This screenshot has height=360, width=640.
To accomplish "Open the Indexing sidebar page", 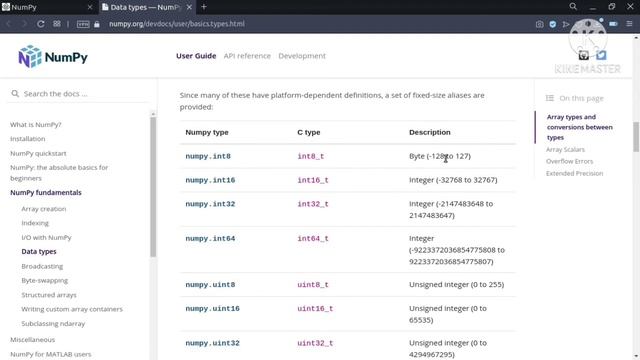I will pos(35,223).
